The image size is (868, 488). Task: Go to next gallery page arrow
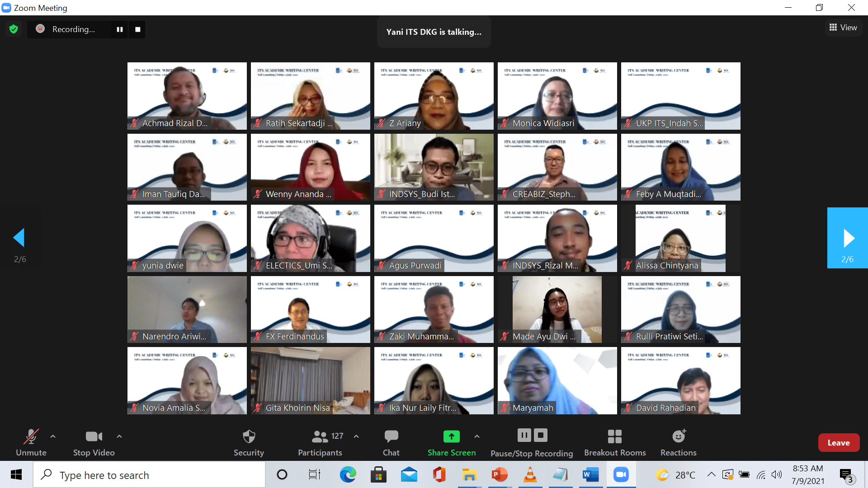tap(848, 238)
